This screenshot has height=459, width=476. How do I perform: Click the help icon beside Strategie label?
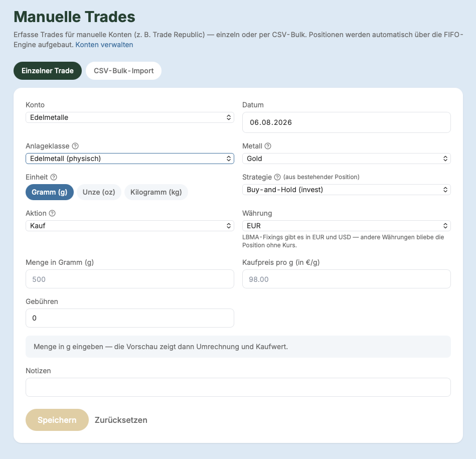277,177
